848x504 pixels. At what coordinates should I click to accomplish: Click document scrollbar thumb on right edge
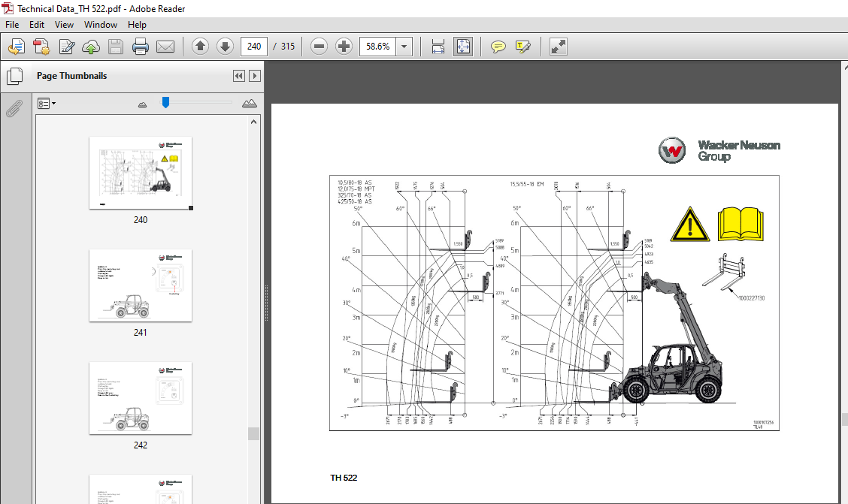click(845, 419)
